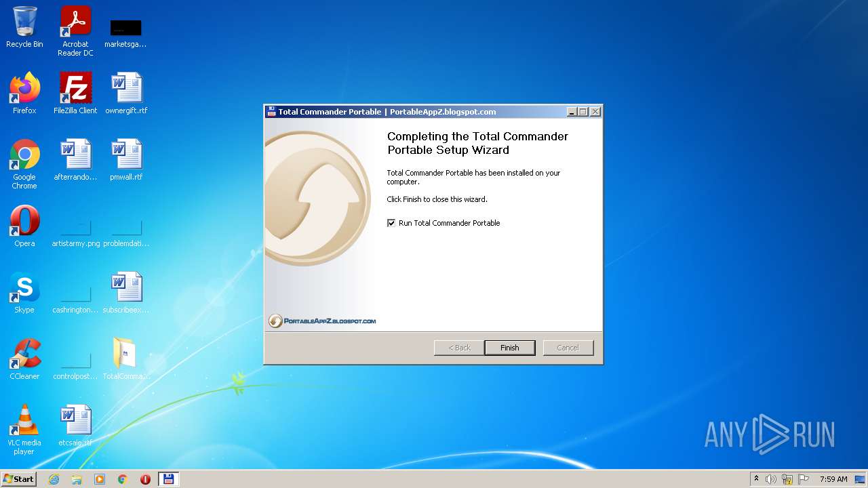The width and height of the screenshot is (868, 488).
Task: Maximize the setup wizard window
Action: (583, 112)
